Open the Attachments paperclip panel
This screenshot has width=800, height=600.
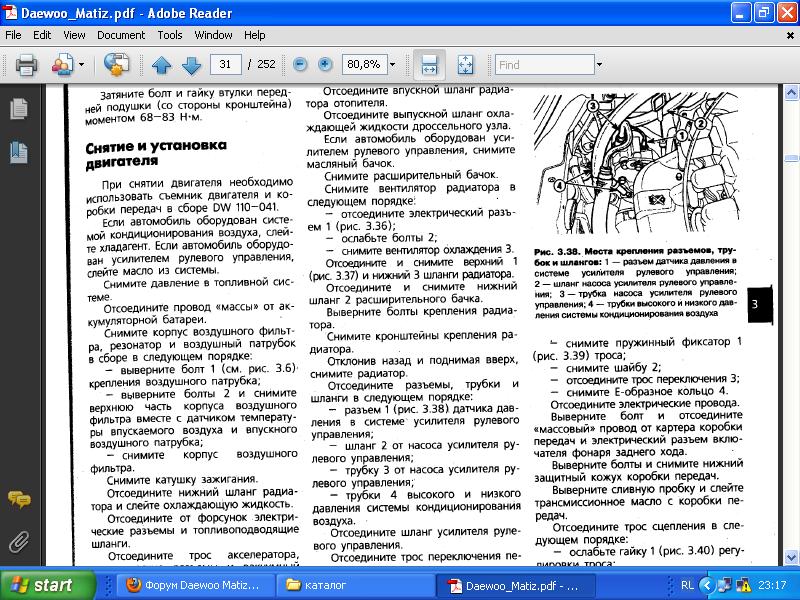pos(19,542)
